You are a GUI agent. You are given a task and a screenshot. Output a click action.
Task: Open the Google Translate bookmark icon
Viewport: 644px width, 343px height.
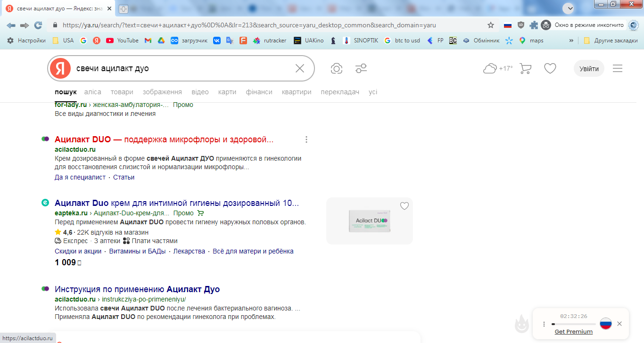pos(230,41)
